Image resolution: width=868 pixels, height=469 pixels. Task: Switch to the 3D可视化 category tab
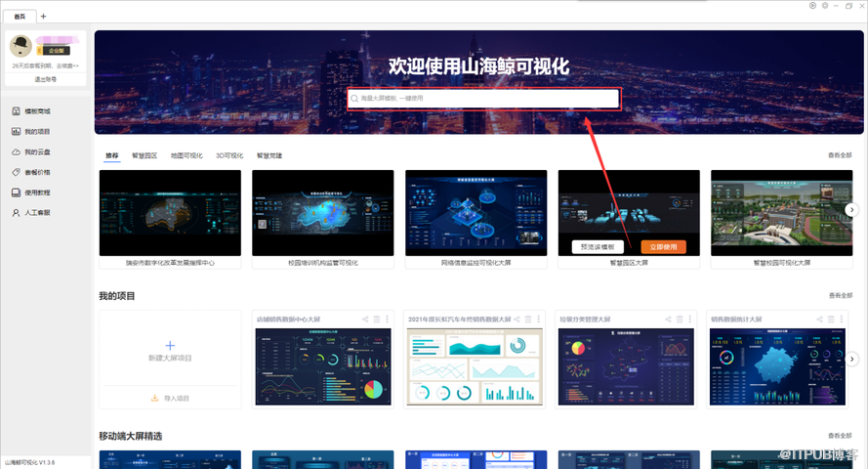pos(229,155)
